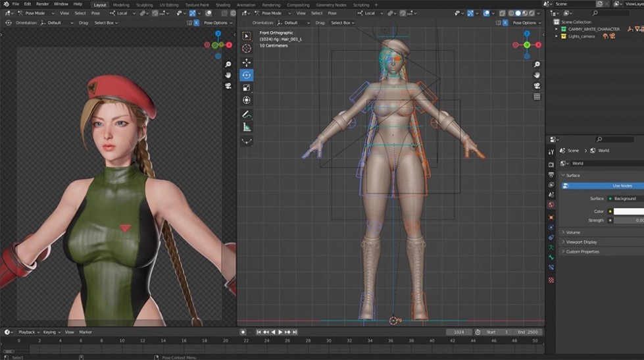Image resolution: width=644 pixels, height=360 pixels.
Task: Open the Render properties tab
Action: click(x=551, y=165)
